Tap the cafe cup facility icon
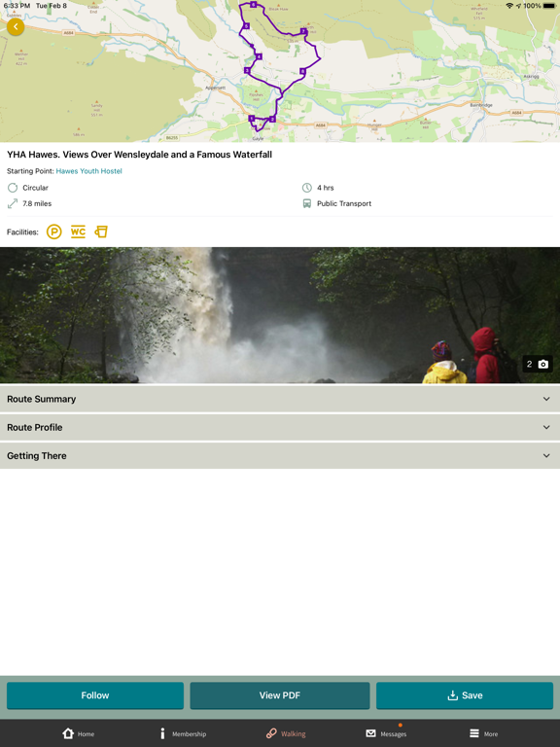Screen dimensions: 560x747 coord(101,232)
